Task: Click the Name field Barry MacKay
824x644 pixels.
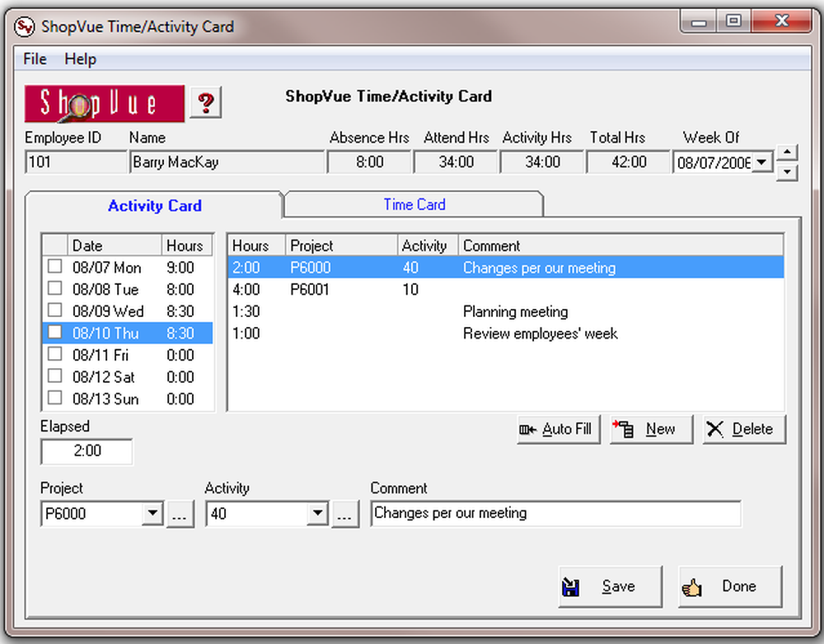Action: click(x=227, y=161)
